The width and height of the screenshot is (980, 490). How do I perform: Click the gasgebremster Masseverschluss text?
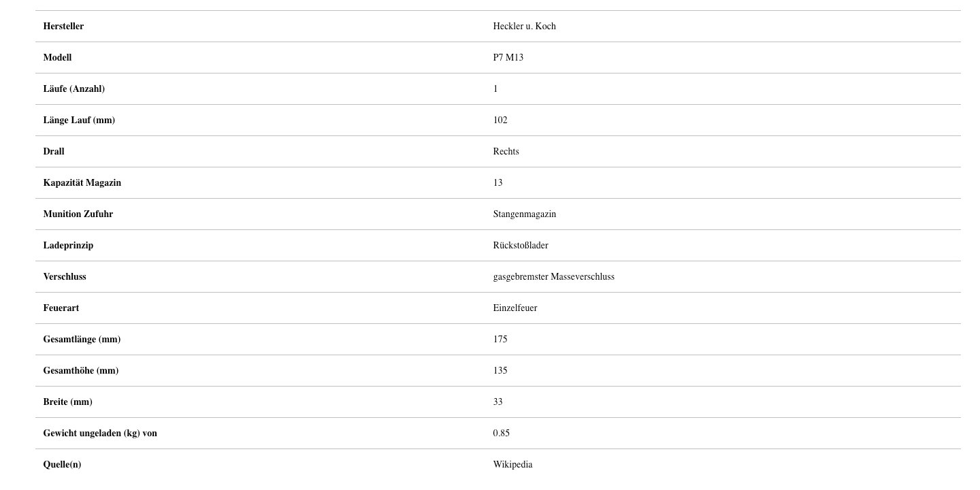tap(553, 277)
